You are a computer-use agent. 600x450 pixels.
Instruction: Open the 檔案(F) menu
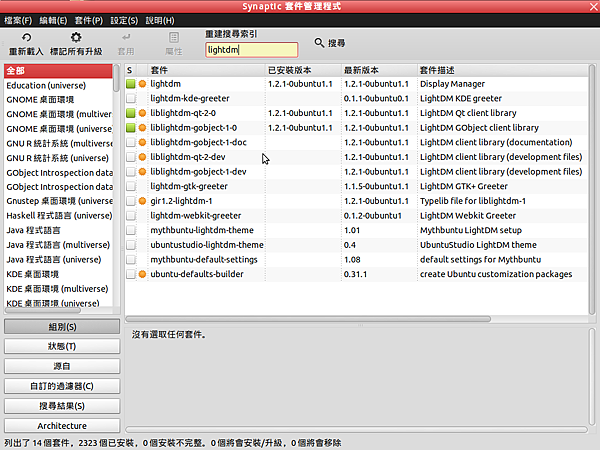point(18,20)
